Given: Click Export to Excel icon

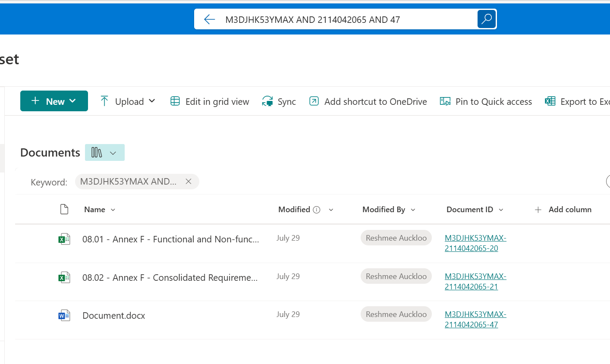Looking at the screenshot, I should point(550,101).
